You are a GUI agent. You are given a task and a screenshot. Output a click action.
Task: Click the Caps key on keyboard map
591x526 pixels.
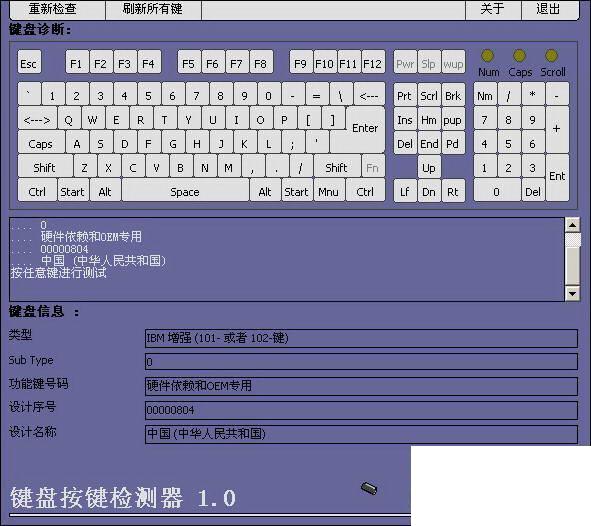[41, 142]
